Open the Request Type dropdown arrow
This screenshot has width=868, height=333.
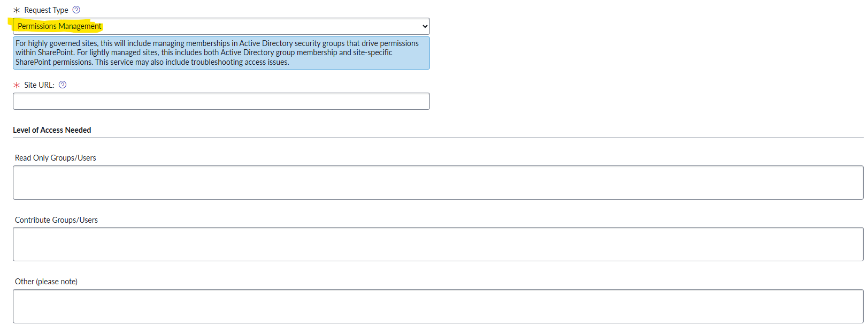point(425,26)
